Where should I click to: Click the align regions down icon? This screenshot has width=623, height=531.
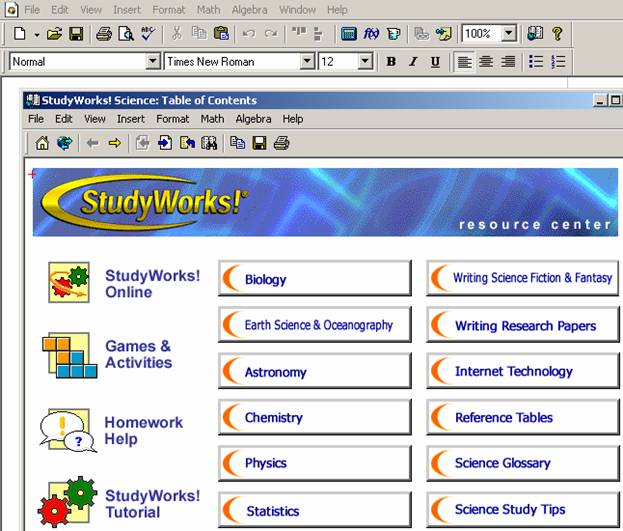318,34
